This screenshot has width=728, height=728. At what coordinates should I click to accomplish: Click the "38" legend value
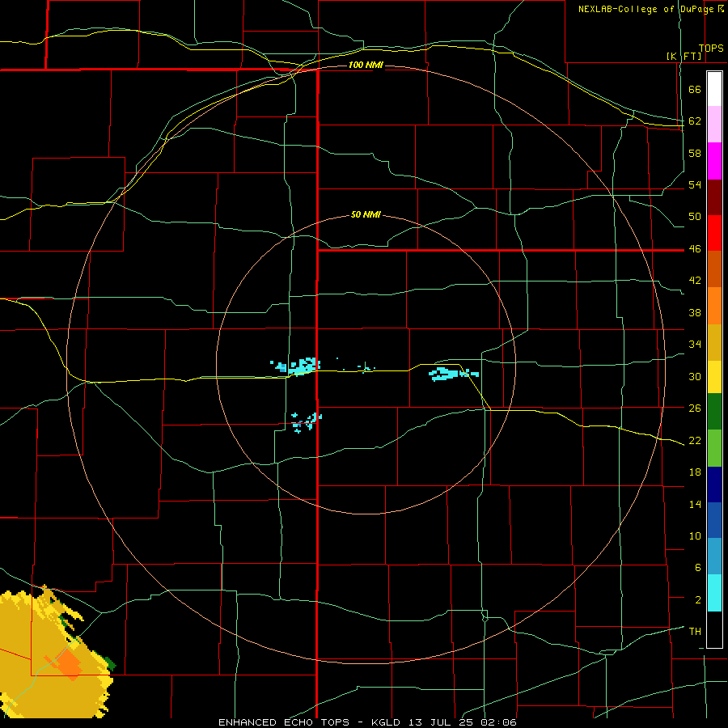[695, 313]
